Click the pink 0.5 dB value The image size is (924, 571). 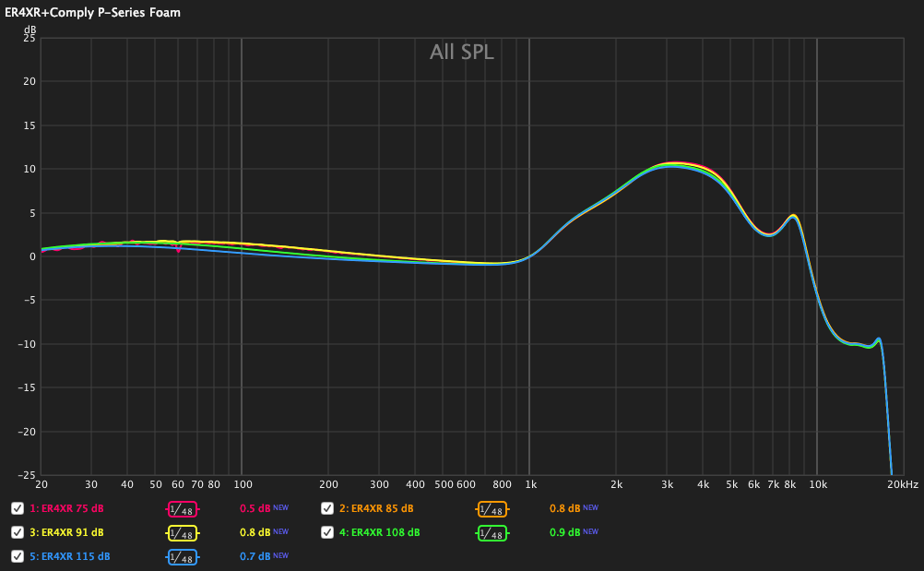click(255, 508)
